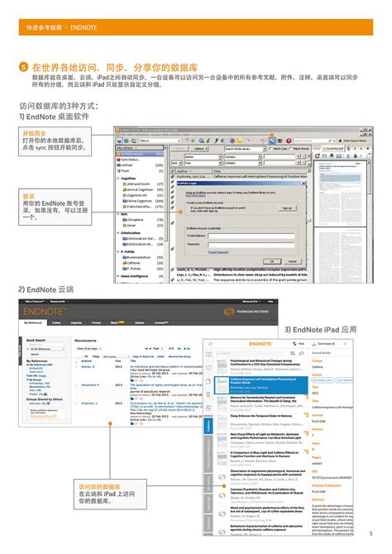Image resolution: width=392 pixels, height=554 pixels.
Task: Open the Organize tab
Action: tap(76, 322)
